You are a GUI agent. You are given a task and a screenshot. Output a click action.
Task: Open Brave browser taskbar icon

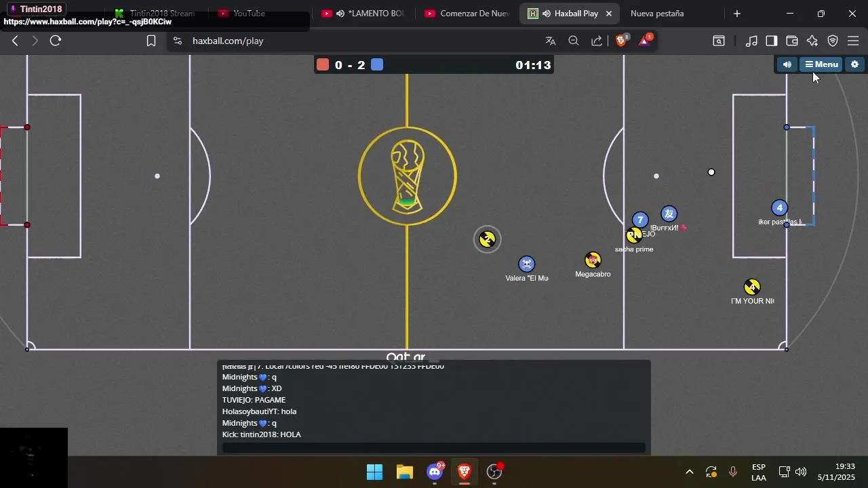coord(465,472)
